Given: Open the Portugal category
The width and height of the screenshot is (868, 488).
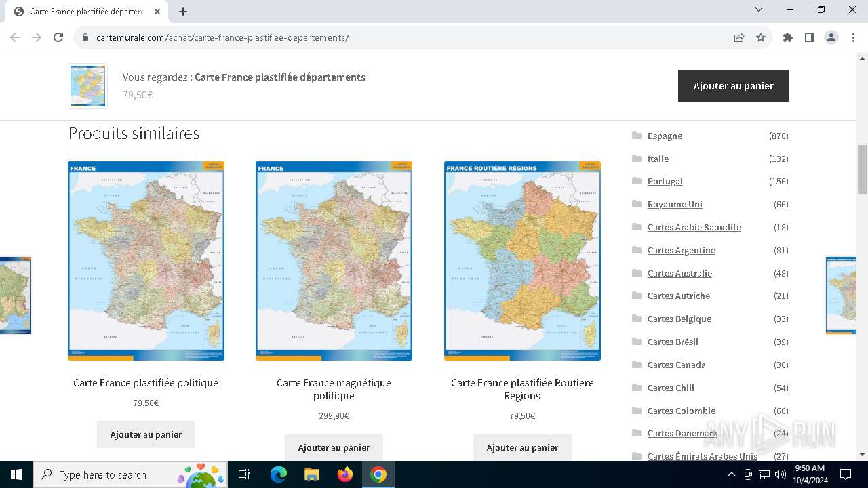Looking at the screenshot, I should point(665,181).
